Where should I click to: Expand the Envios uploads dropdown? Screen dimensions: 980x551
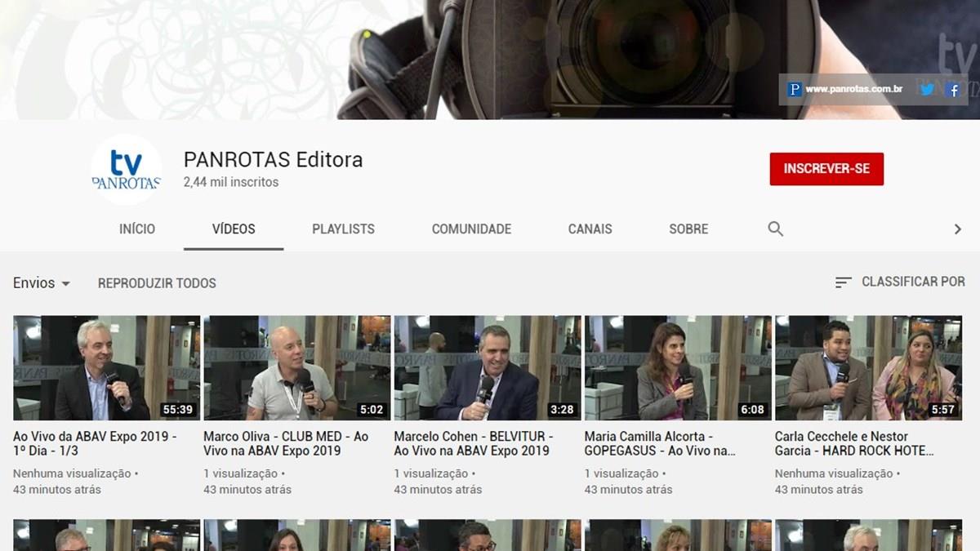(42, 283)
